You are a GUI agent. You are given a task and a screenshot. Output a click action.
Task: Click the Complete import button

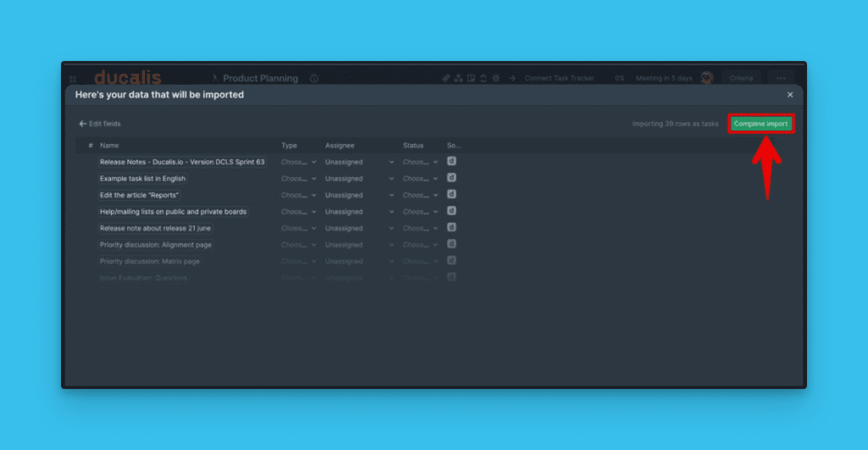point(760,124)
